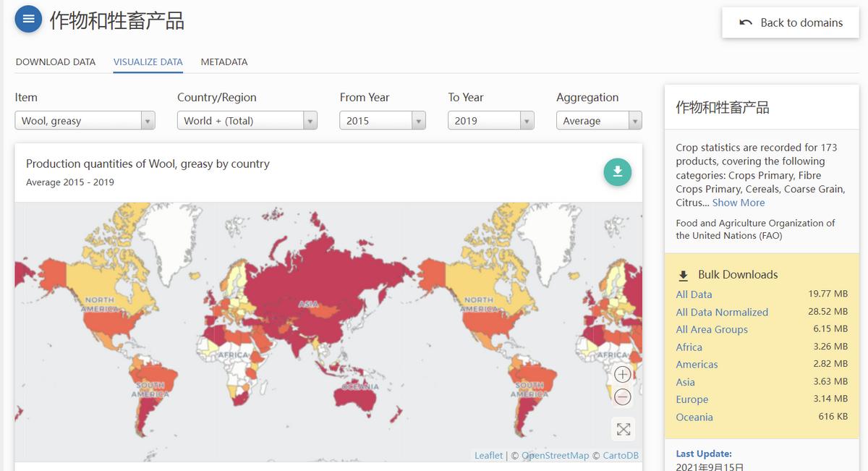Open the Item dropdown showing Wool, greasy
The height and width of the screenshot is (471, 868).
tap(85, 121)
